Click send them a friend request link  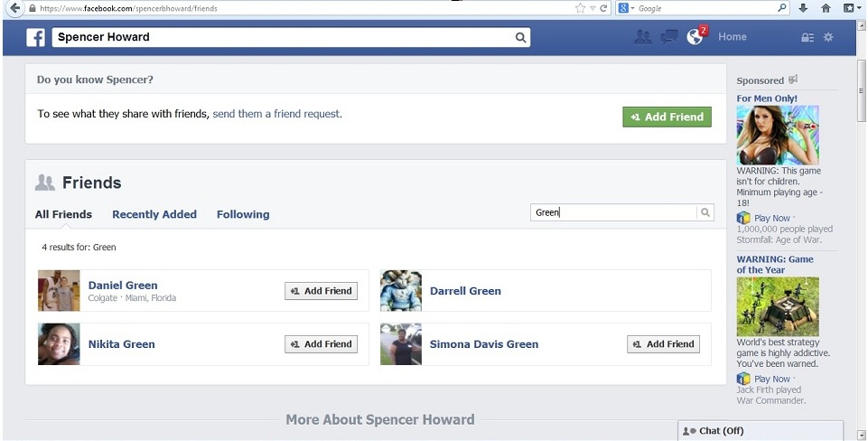pyautogui.click(x=277, y=114)
